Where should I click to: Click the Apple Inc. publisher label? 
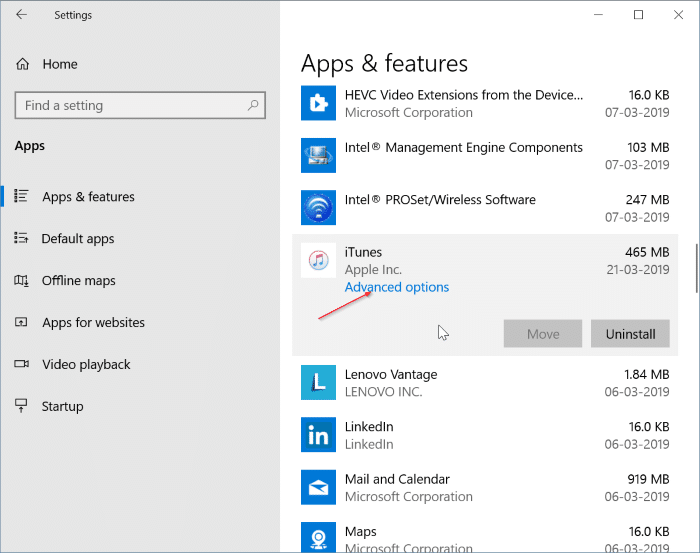373,270
